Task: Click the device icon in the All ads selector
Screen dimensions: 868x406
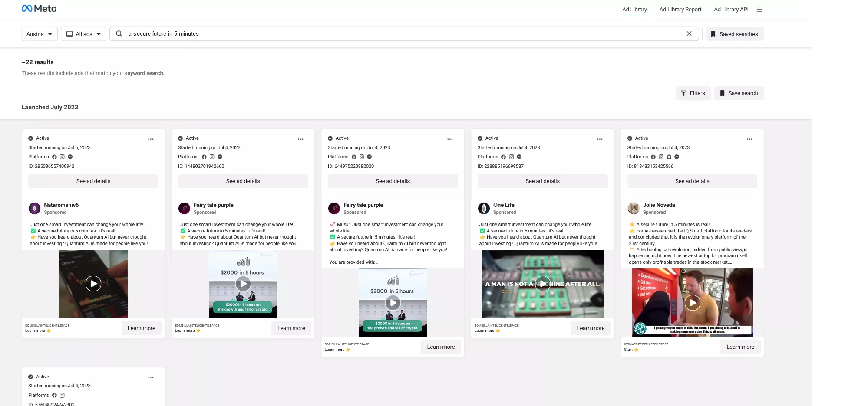Action: click(x=69, y=33)
